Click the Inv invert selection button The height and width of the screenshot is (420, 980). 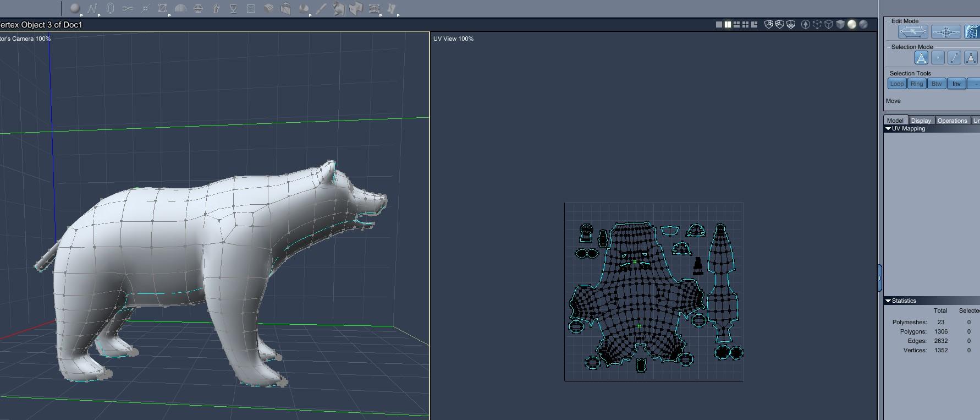coord(956,84)
